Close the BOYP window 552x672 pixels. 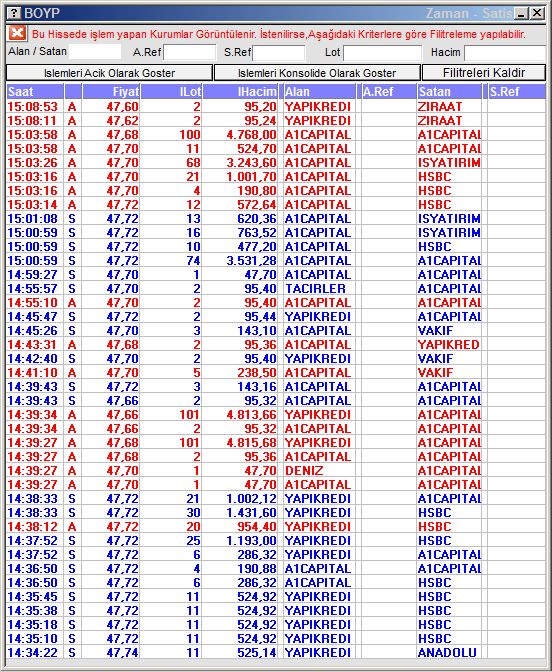537,13
